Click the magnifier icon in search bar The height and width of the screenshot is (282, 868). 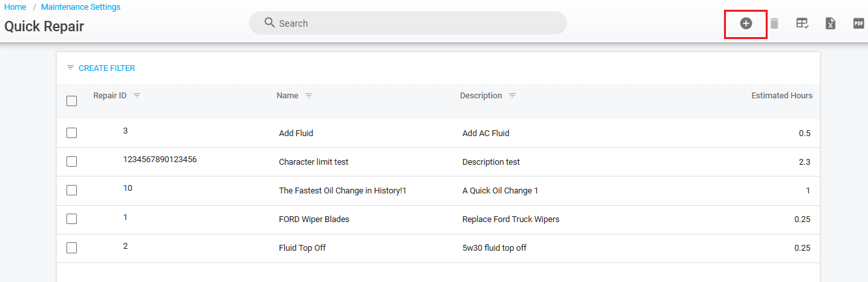pos(270,23)
